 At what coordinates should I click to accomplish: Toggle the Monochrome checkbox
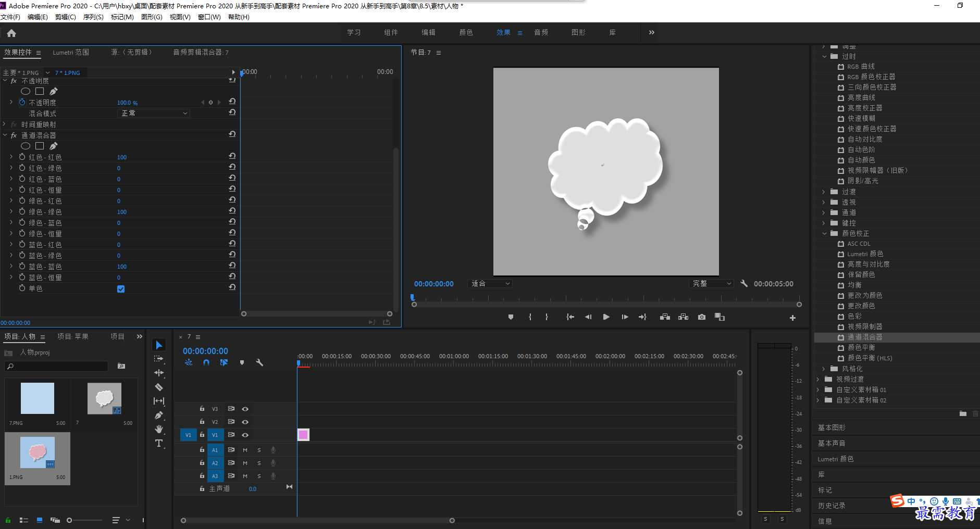(x=121, y=289)
